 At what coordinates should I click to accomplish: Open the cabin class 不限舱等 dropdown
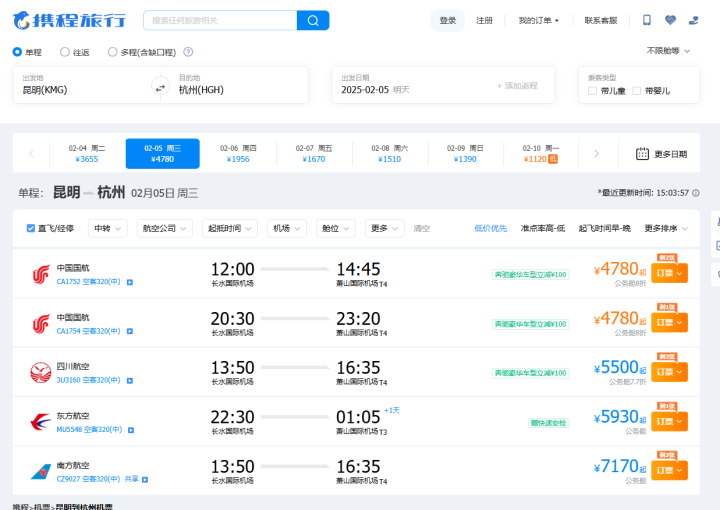668,50
